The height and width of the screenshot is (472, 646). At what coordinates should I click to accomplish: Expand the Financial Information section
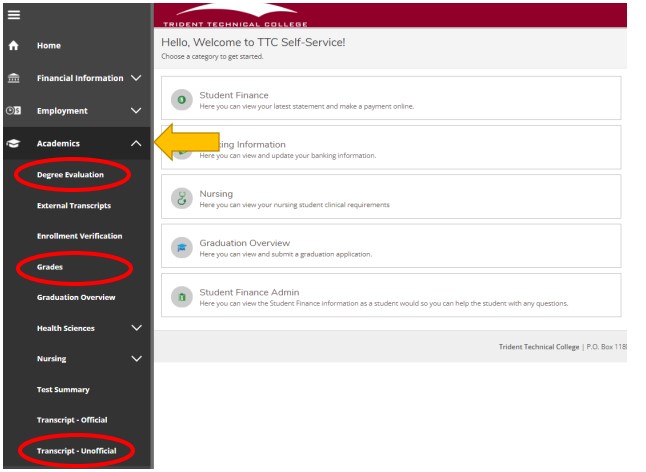click(136, 78)
